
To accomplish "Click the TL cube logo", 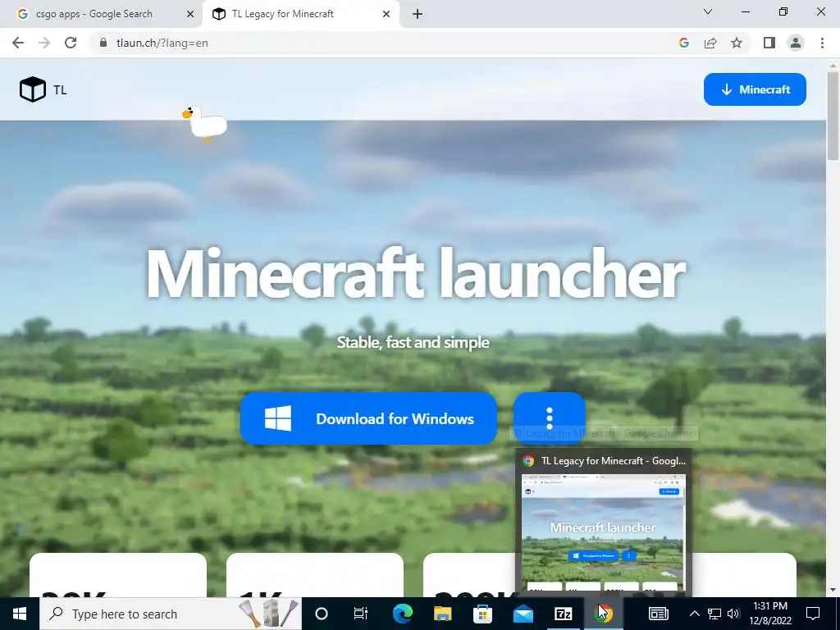I will tap(33, 89).
